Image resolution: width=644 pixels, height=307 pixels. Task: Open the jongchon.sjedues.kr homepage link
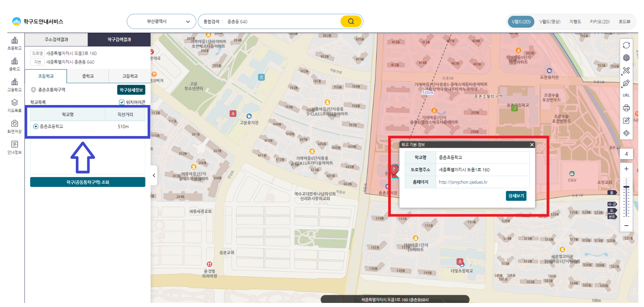pos(463,182)
